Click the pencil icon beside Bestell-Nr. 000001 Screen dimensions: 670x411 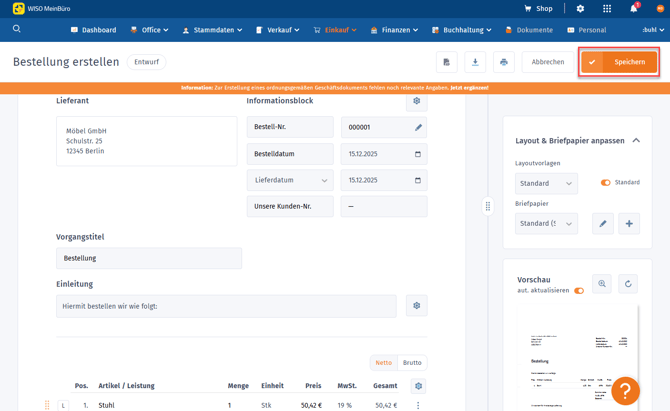(418, 128)
